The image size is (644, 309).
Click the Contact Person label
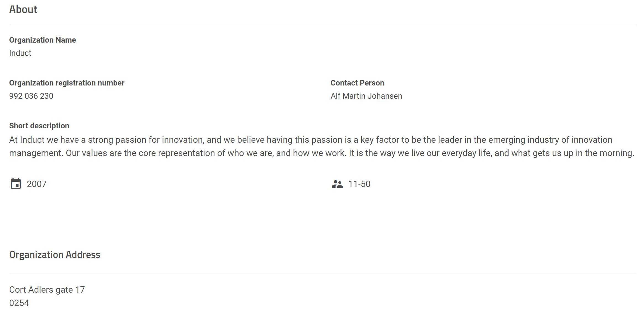click(357, 83)
